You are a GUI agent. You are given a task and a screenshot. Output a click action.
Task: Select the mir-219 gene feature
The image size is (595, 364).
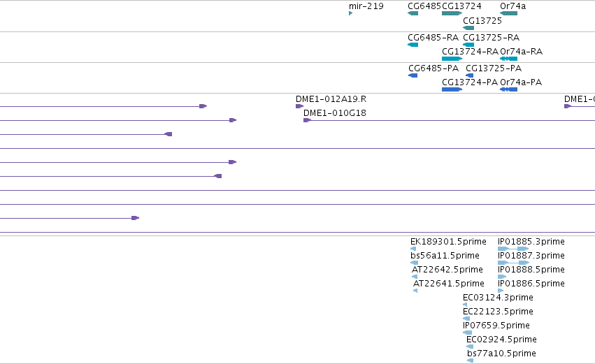pos(350,13)
